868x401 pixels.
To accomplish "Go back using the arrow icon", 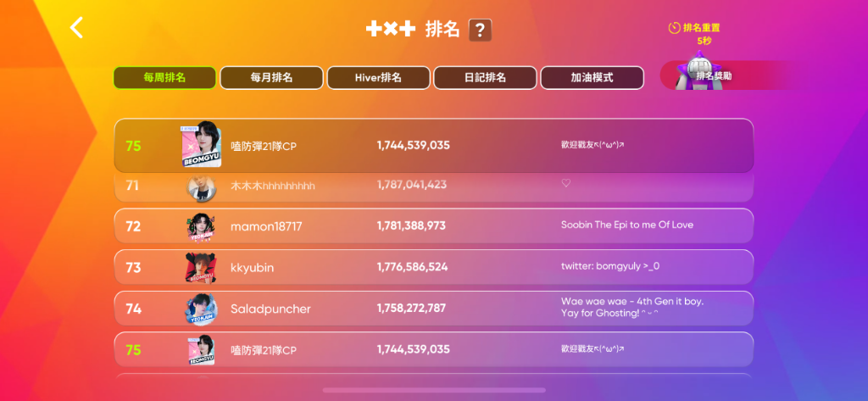I will click(76, 28).
